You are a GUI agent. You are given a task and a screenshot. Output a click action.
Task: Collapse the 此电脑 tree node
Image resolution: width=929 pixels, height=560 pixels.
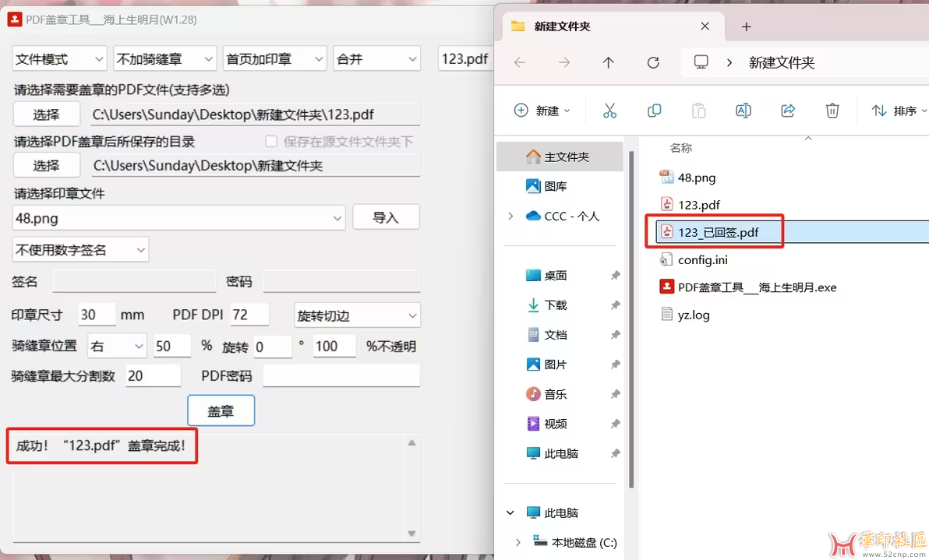510,512
